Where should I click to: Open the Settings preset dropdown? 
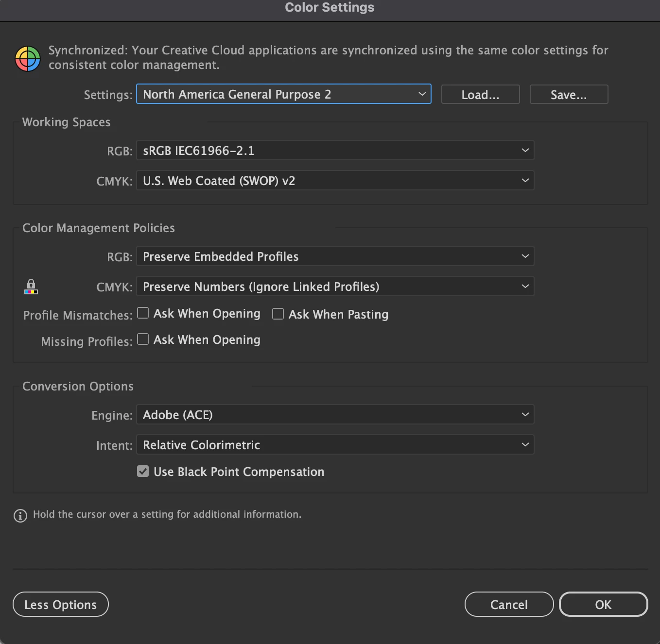click(284, 94)
